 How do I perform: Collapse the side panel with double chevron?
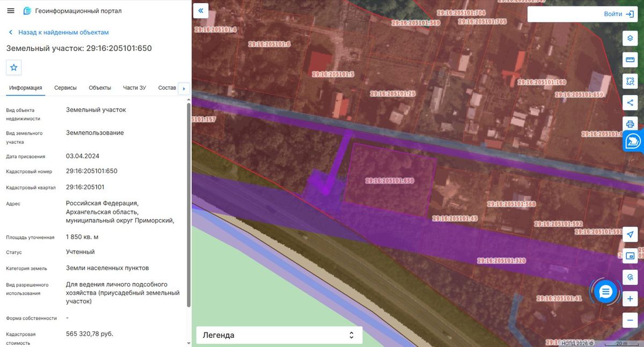pos(201,11)
